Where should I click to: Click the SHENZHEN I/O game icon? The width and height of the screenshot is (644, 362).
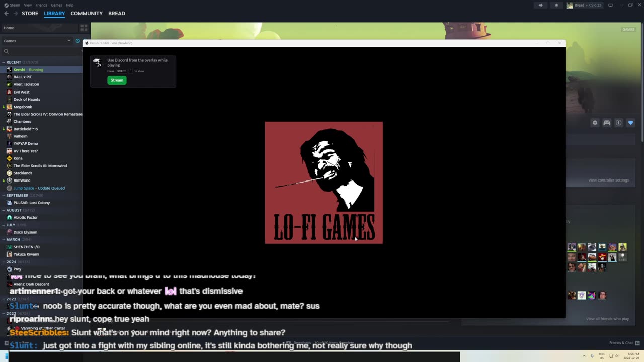click(x=9, y=247)
